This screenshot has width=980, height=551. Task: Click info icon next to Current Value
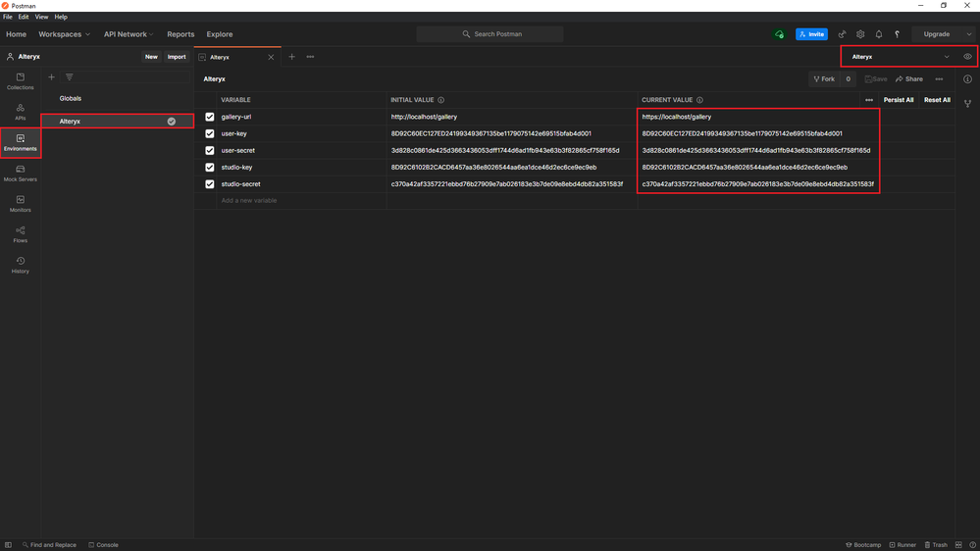point(699,100)
